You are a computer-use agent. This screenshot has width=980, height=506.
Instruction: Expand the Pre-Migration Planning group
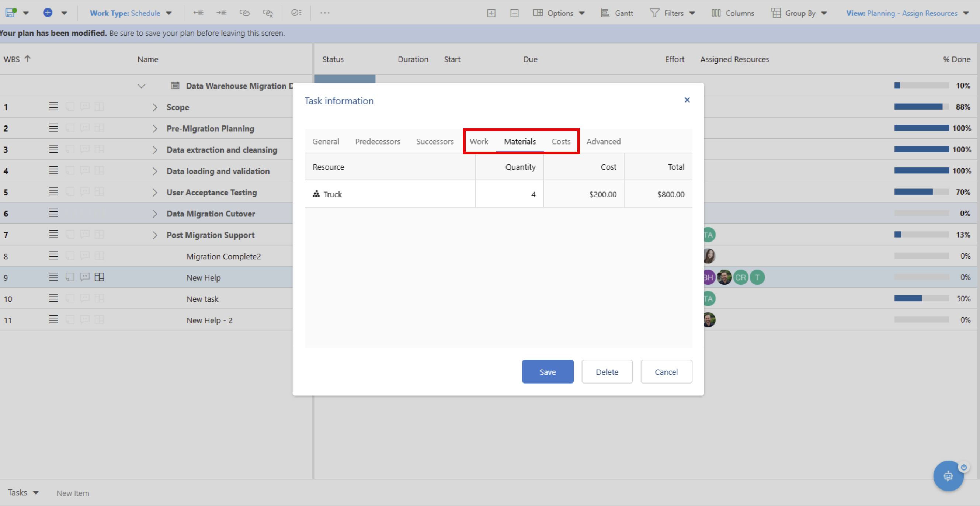coord(154,129)
